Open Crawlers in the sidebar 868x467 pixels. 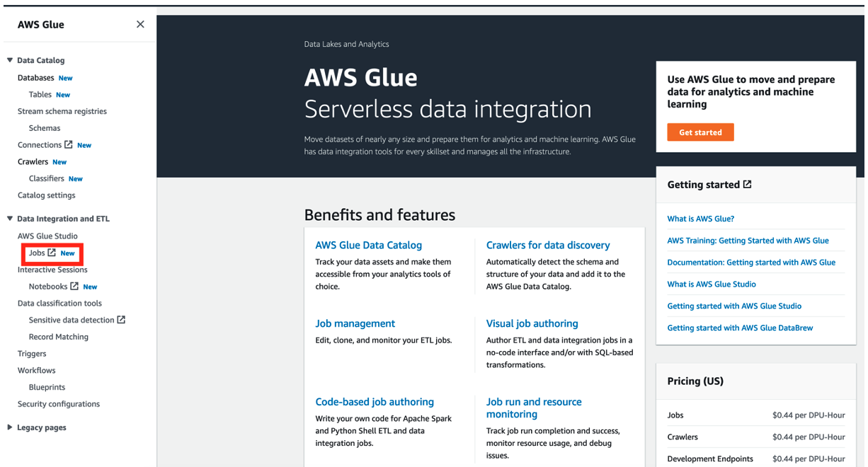pos(33,162)
